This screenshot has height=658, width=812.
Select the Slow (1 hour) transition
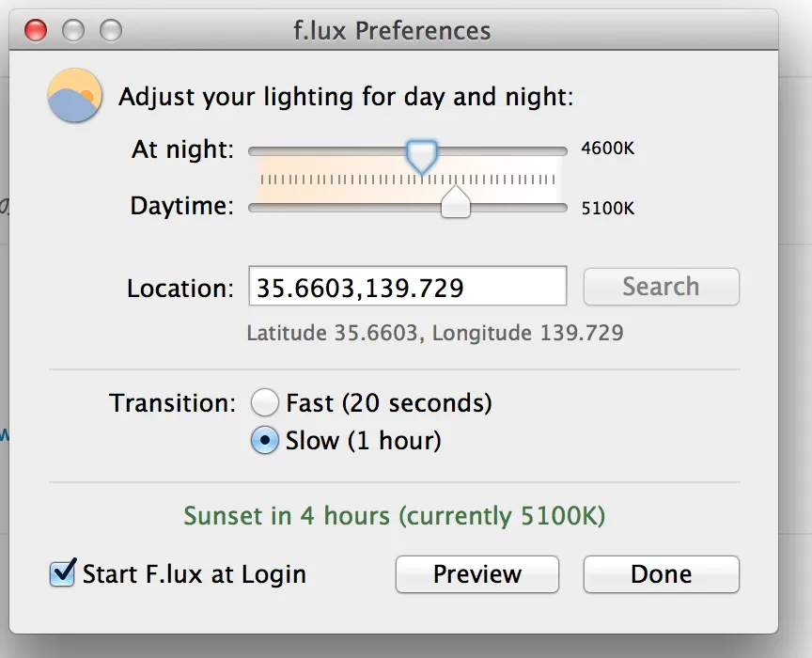(x=264, y=440)
